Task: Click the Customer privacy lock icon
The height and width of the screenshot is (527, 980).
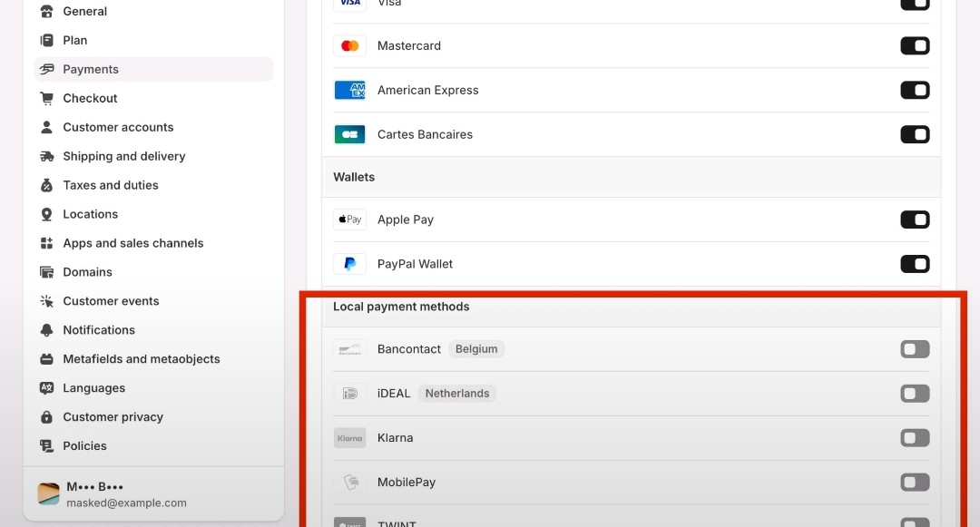Action: (46, 417)
